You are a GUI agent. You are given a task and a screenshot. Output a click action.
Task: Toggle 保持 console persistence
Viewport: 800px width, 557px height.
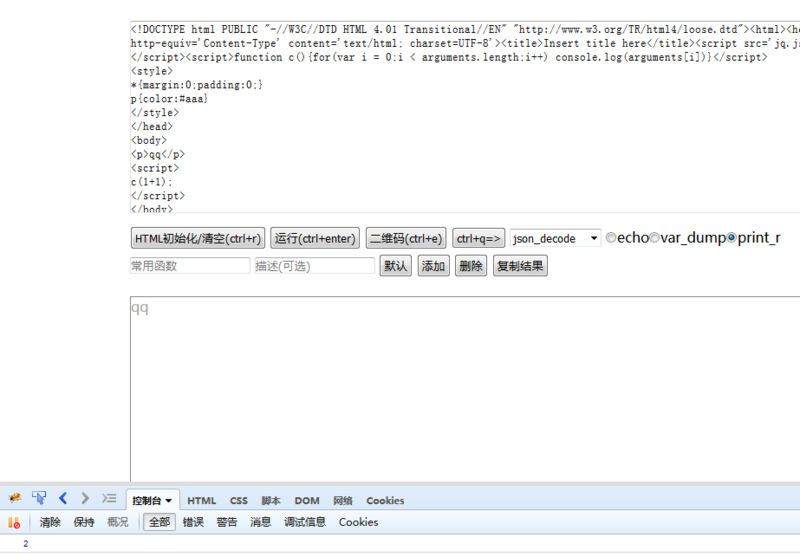[84, 522]
